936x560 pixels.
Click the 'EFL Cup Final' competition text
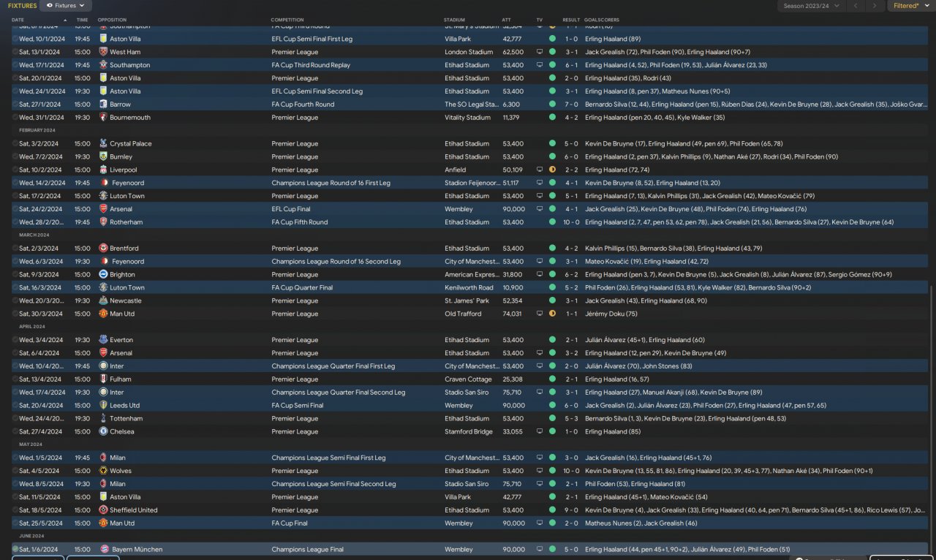tap(291, 209)
